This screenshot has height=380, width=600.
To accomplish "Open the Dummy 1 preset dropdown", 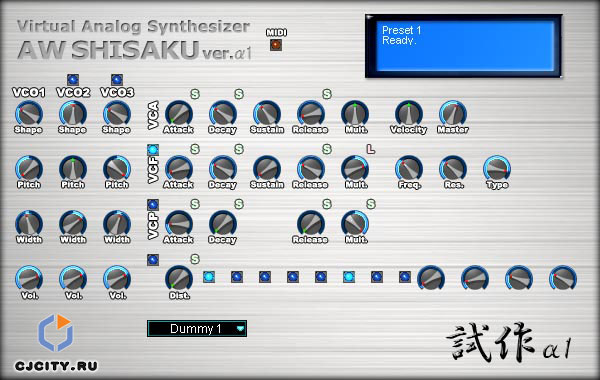I will (x=197, y=329).
